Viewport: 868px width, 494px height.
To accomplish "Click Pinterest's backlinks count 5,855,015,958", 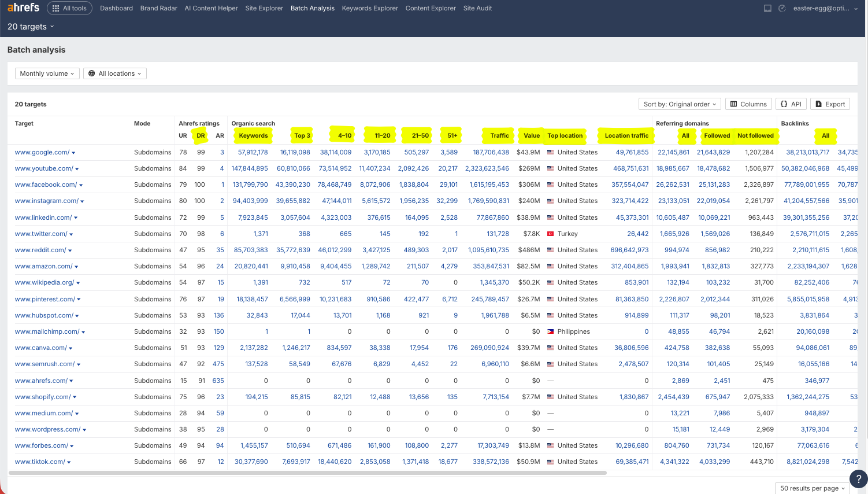I will 808,299.
